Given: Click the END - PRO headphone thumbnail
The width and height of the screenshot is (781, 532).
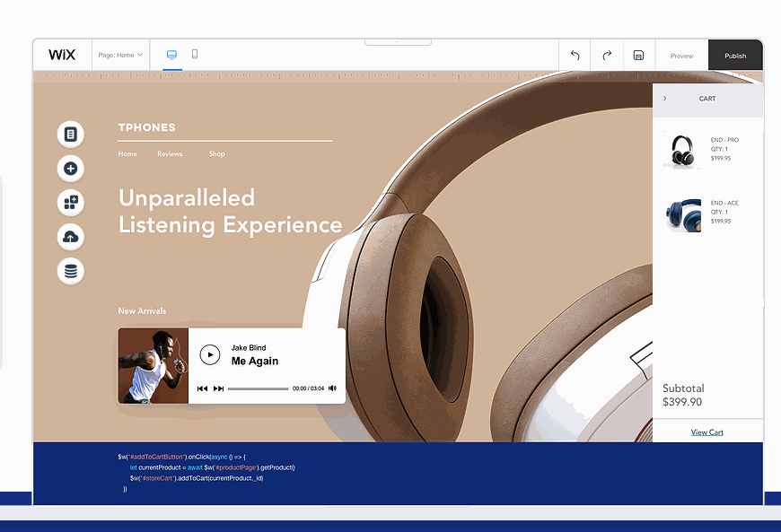Looking at the screenshot, I should point(682,150).
